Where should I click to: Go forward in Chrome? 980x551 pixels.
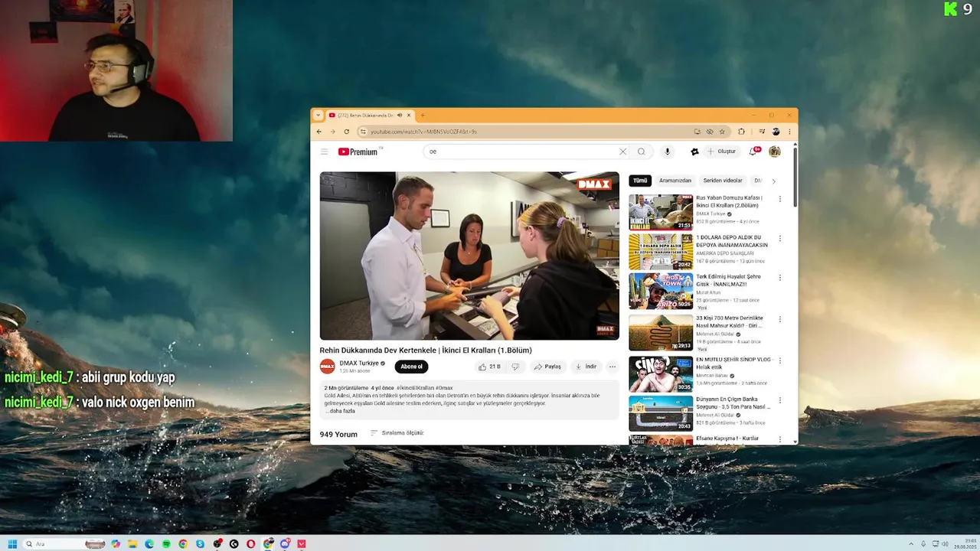pos(332,132)
